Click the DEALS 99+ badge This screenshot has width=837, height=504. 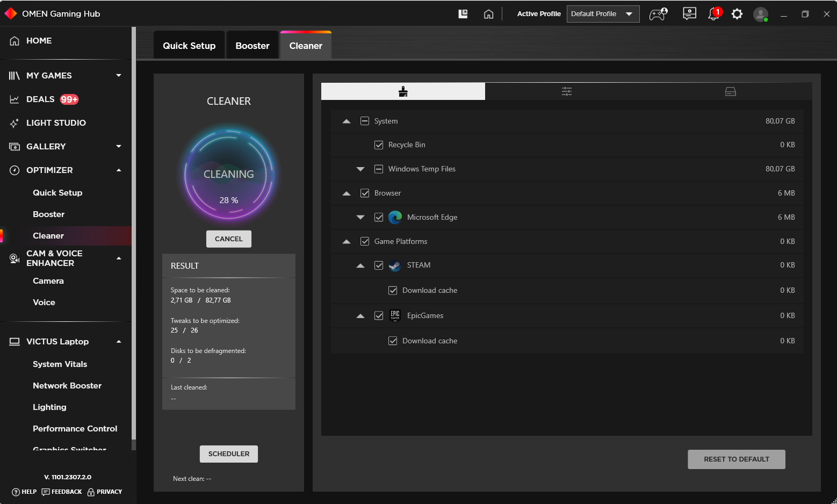pyautogui.click(x=69, y=99)
